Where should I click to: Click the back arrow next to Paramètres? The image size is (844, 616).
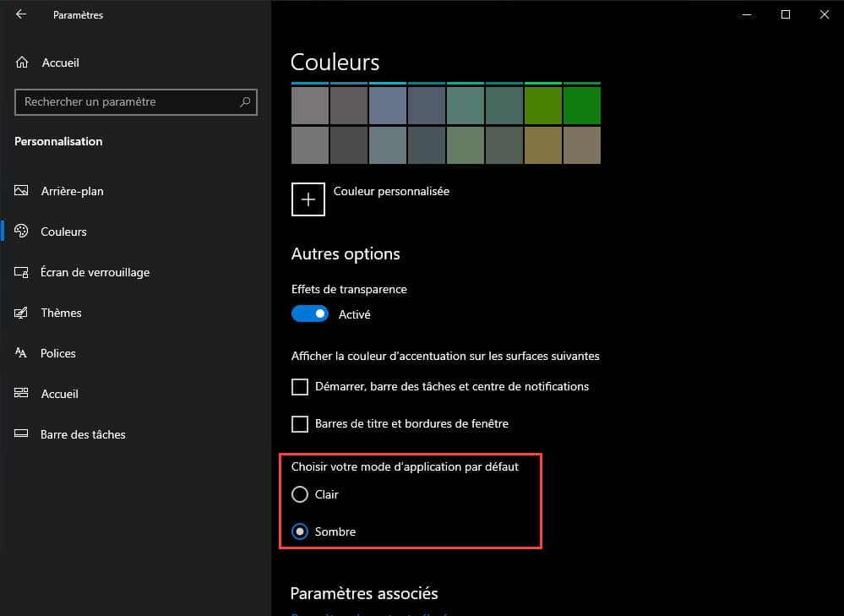[x=21, y=14]
